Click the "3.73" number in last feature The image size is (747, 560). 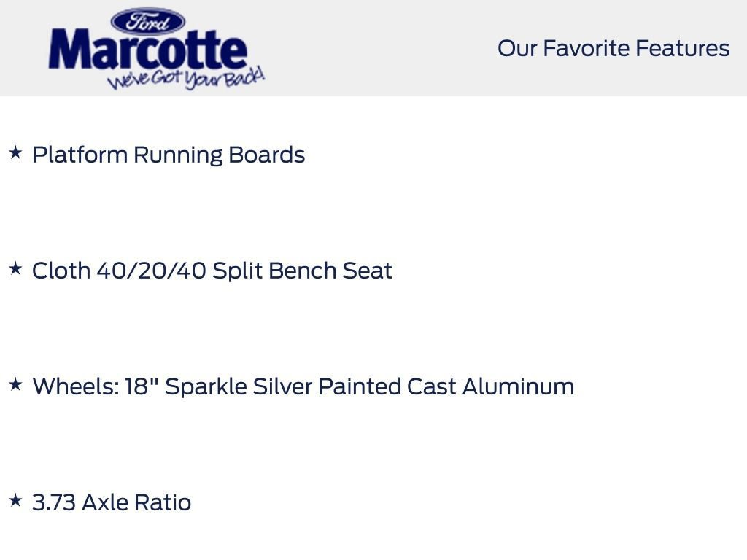pos(53,502)
